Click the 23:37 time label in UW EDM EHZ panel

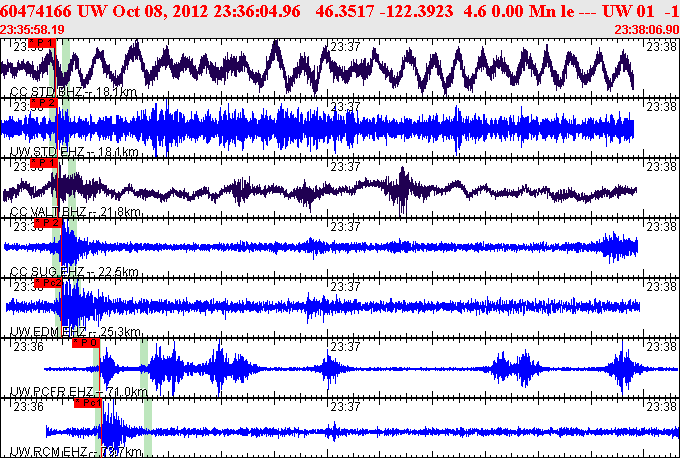click(x=345, y=286)
